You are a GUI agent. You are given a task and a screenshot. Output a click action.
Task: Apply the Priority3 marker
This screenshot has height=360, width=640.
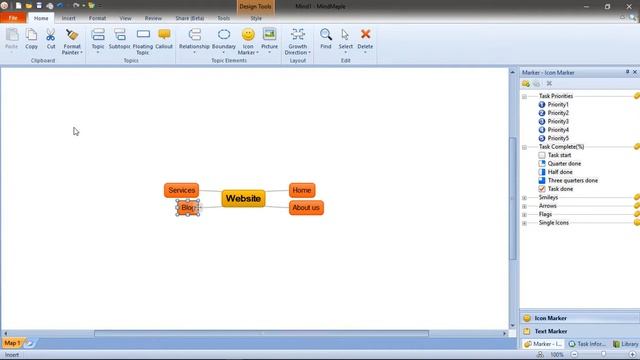coord(553,122)
